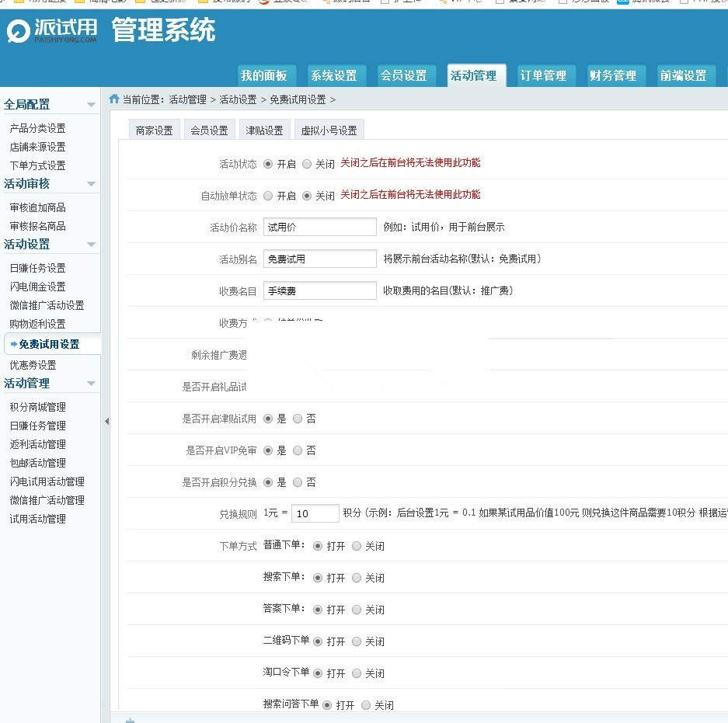This screenshot has height=723, width=728.
Task: Collapse the sidebar with the small arrow handle
Action: pos(106,421)
